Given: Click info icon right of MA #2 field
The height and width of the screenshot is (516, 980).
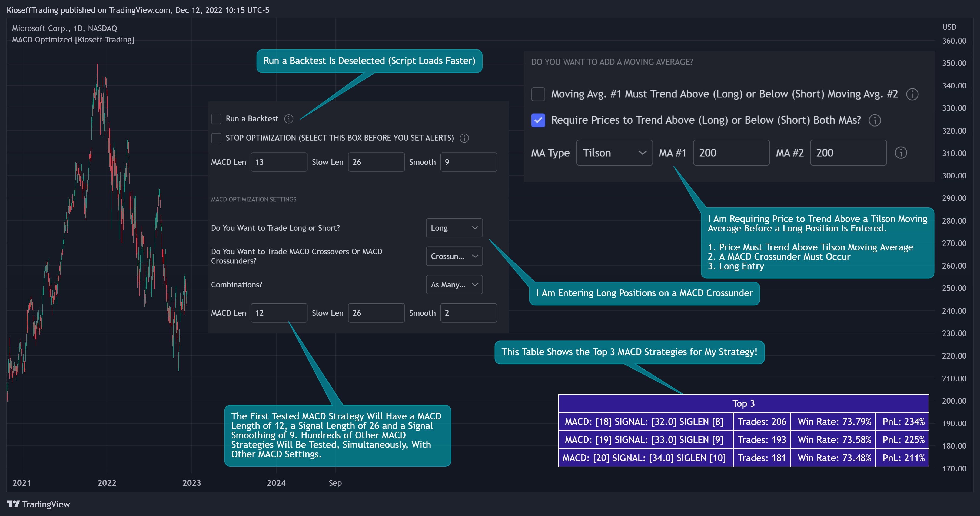Looking at the screenshot, I should point(901,153).
